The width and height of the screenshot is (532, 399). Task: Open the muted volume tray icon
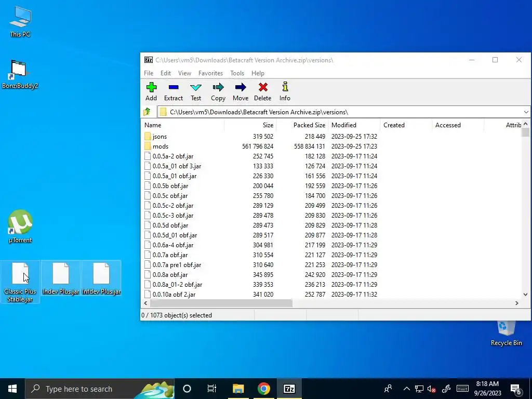(432, 389)
